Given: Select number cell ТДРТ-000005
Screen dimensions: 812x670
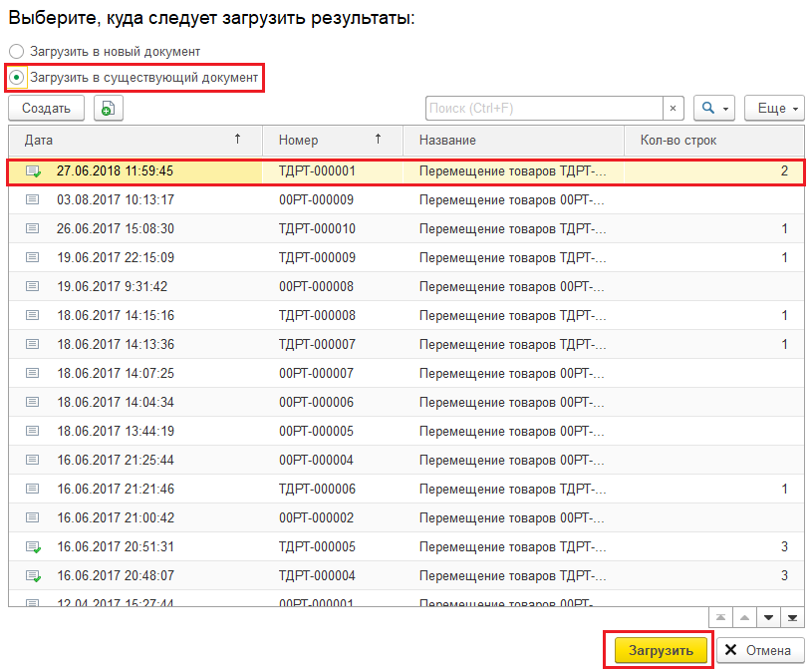Looking at the screenshot, I should click(317, 546).
